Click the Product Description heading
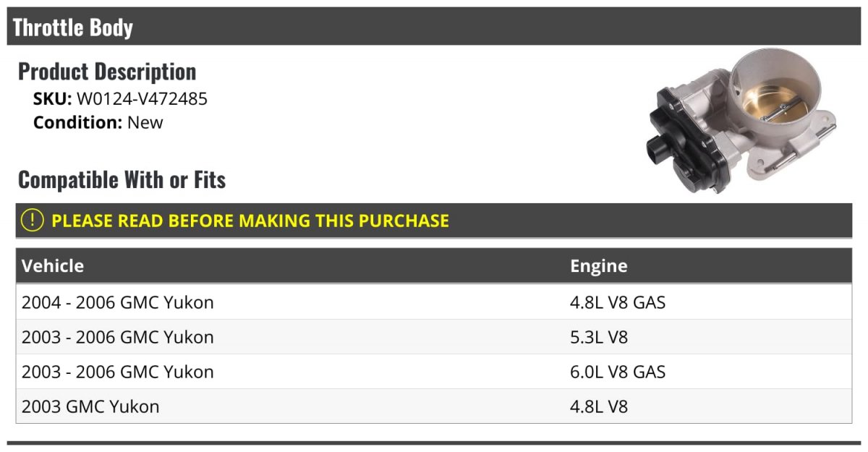This screenshot has height=452, width=868. tap(107, 72)
